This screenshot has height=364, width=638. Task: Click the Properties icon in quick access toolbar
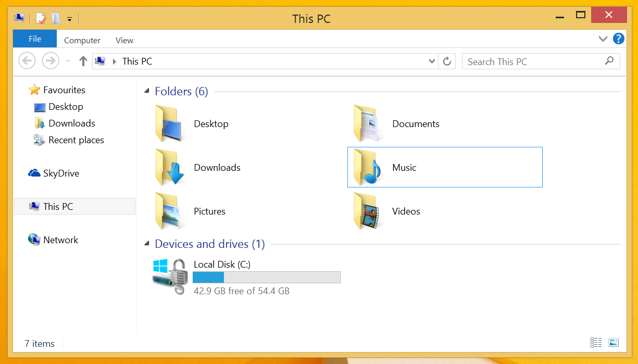41,19
